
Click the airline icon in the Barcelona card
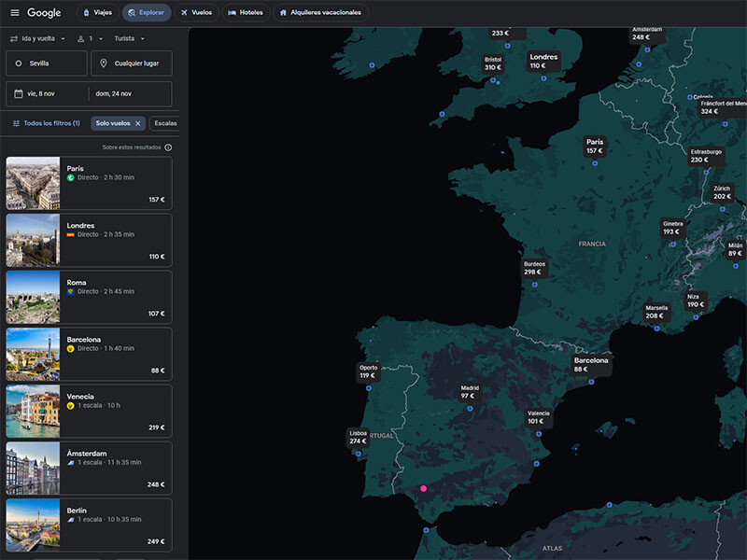pyautogui.click(x=71, y=348)
